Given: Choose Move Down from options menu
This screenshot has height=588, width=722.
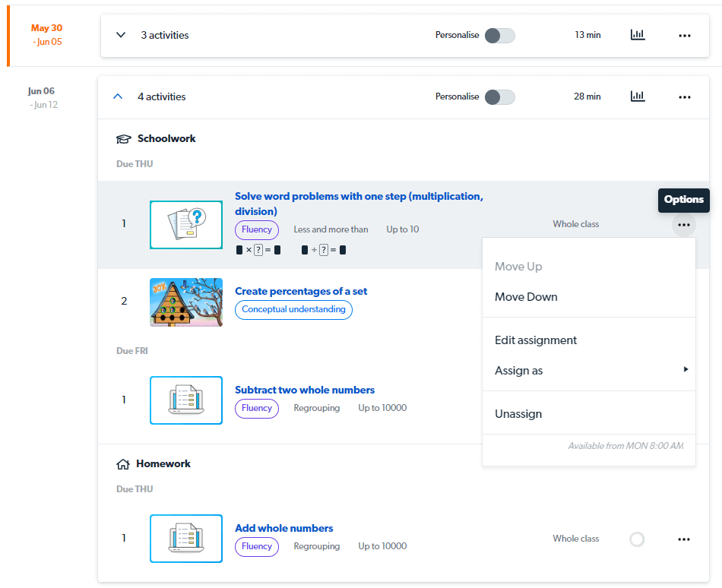Looking at the screenshot, I should [526, 297].
